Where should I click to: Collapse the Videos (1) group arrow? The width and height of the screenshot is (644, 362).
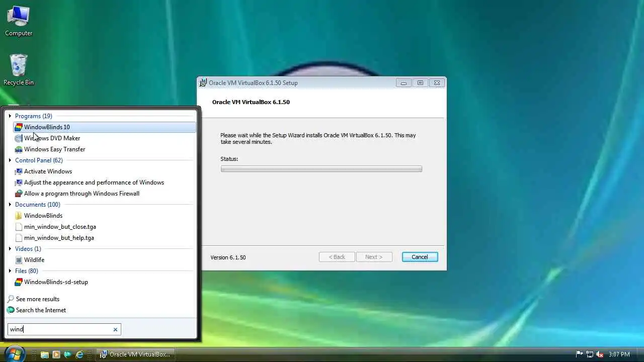click(10, 249)
